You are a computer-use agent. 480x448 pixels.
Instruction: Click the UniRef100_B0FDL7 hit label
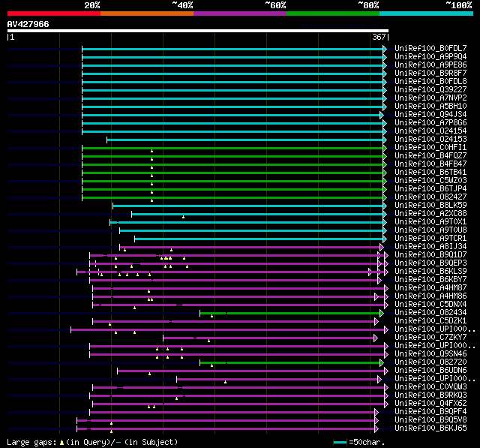pyautogui.click(x=430, y=48)
